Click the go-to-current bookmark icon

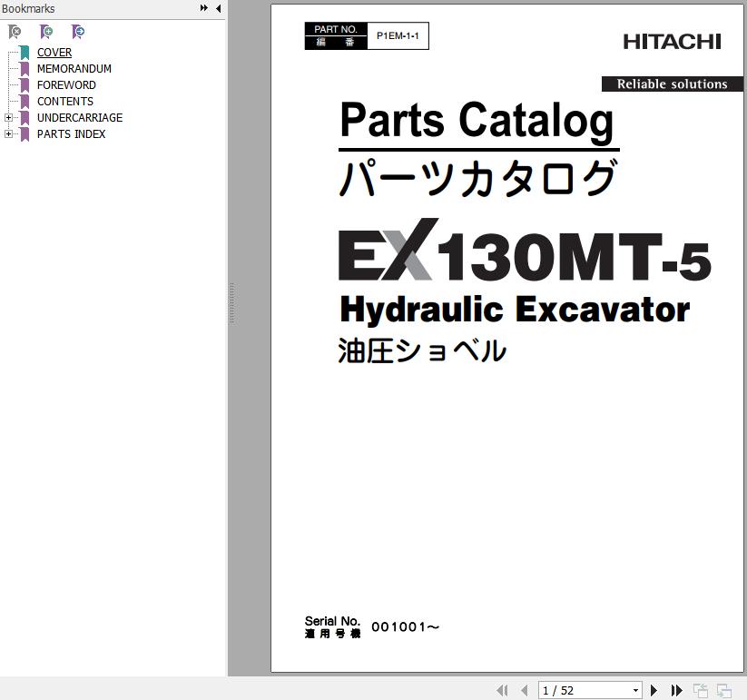click(x=78, y=32)
